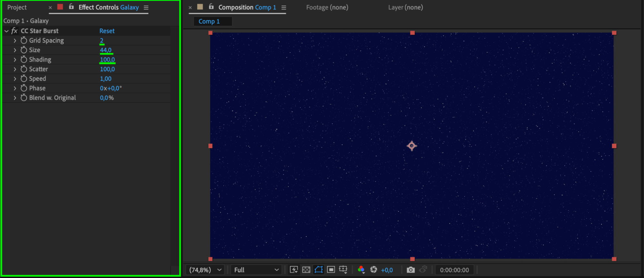
Task: Click Phase value 0x+0,0°
Action: point(111,88)
